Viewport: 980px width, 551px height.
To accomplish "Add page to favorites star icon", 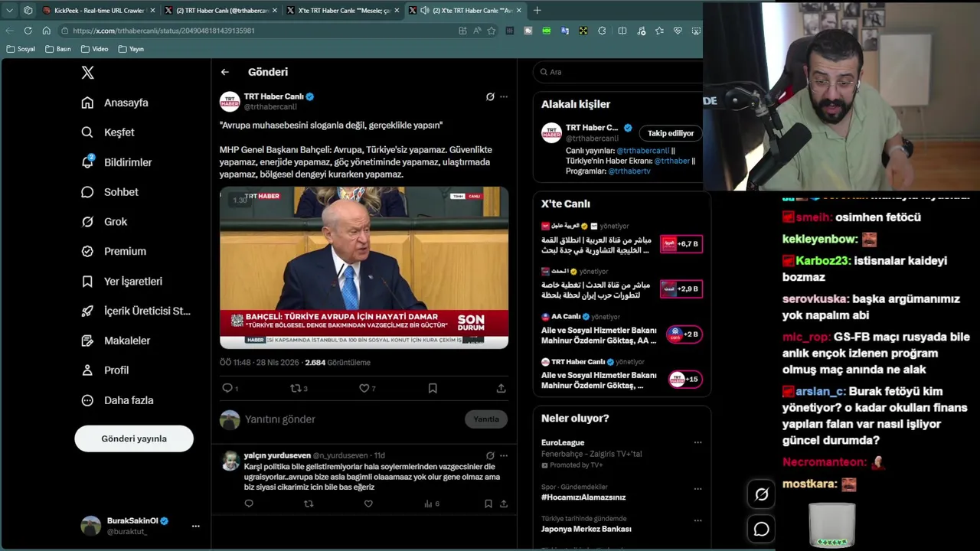I will (x=491, y=31).
